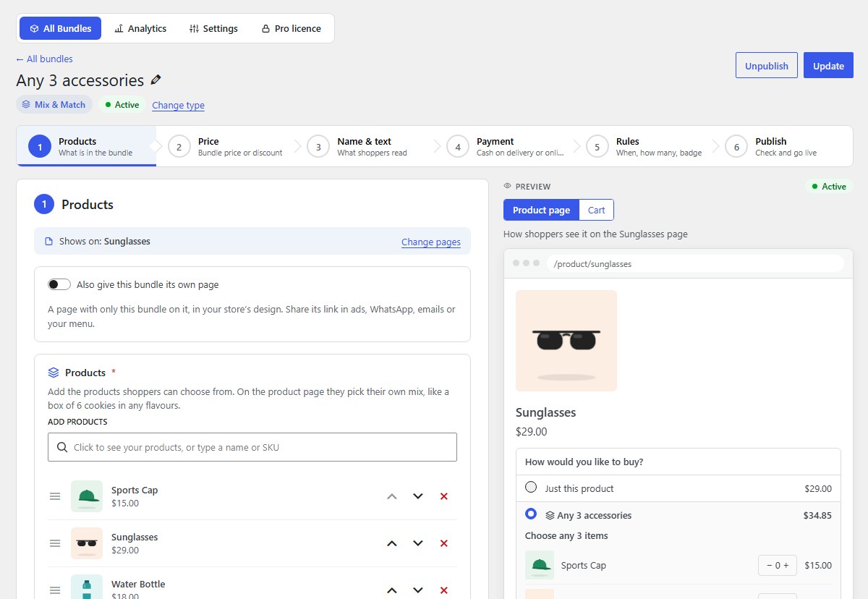Click the Sunglasses thumbnail in product list
The width and height of the screenshot is (868, 599).
[x=87, y=543]
